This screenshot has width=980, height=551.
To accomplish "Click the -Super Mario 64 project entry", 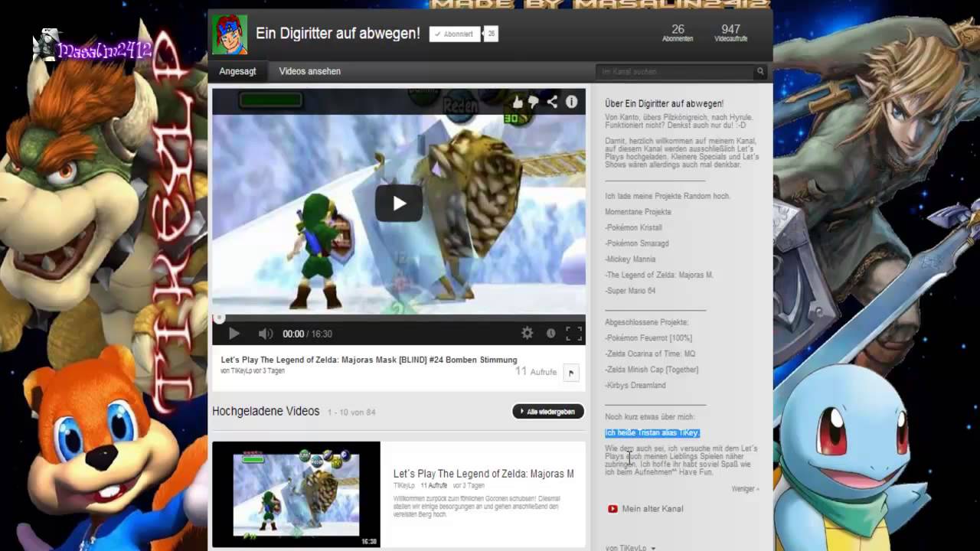I will [630, 291].
